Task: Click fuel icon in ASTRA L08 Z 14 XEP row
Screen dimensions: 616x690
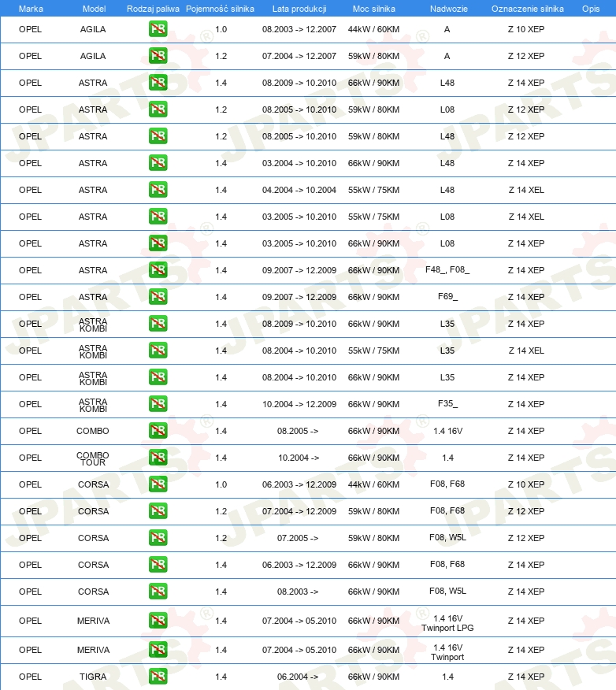Action: (158, 243)
